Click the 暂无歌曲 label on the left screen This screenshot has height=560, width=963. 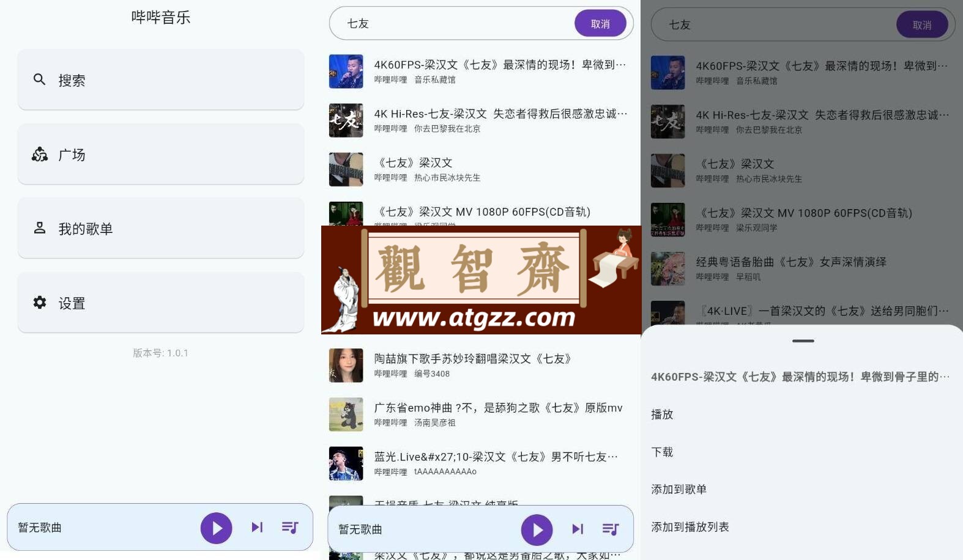click(40, 528)
